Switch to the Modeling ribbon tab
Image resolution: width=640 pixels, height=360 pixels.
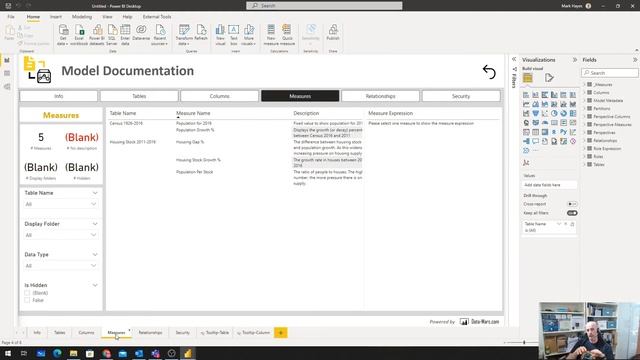tap(82, 17)
